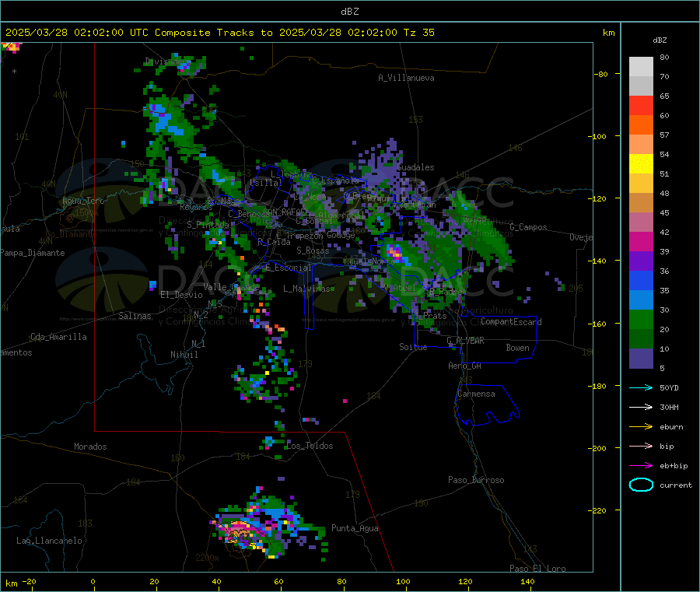The height and width of the screenshot is (592, 700).
Task: Click the Soitue map label
Action: 413,347
